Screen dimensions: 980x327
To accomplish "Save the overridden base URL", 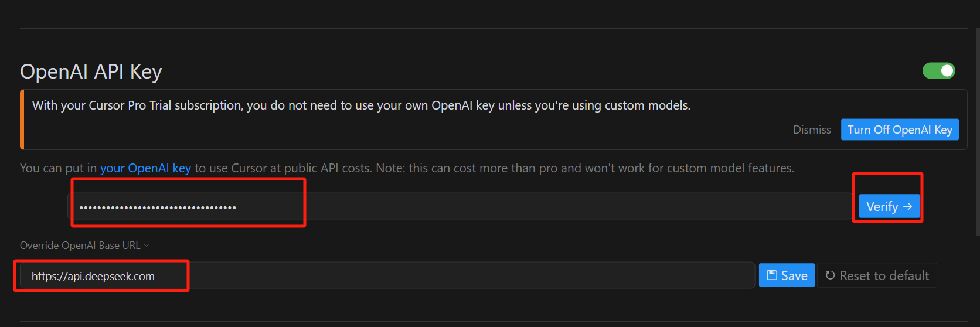I will (x=787, y=275).
